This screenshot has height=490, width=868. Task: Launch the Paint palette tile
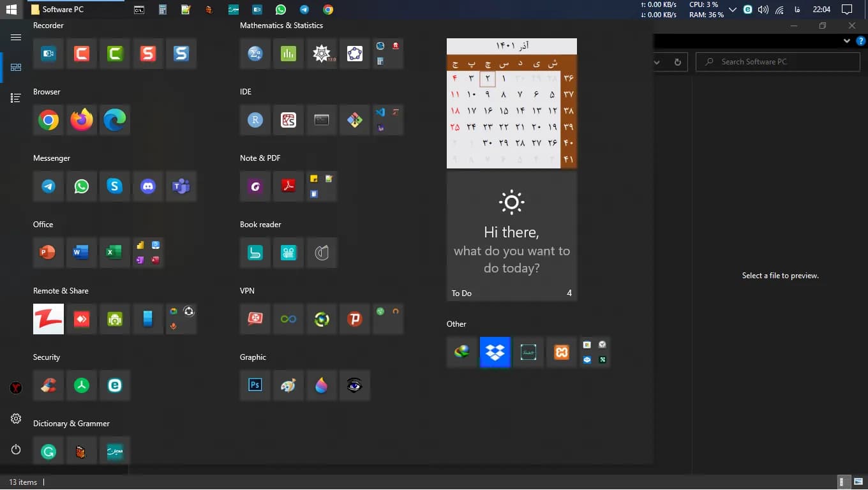[288, 385]
